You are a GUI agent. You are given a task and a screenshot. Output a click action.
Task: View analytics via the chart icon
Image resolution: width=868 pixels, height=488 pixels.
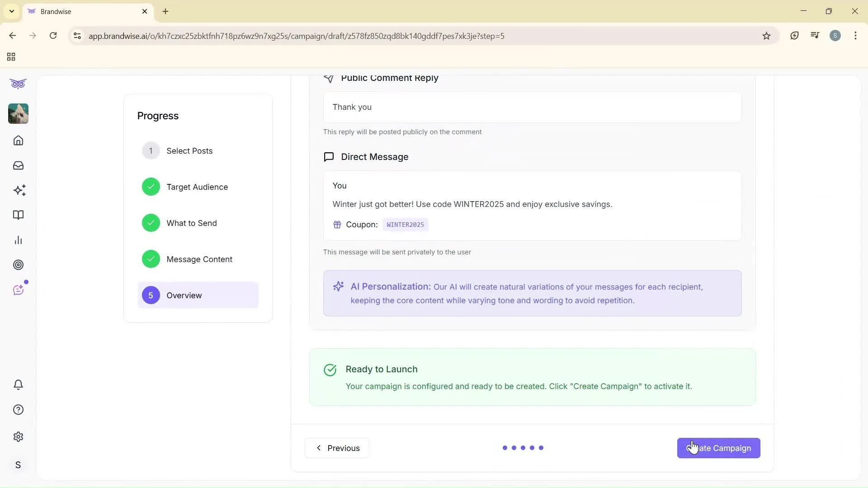click(18, 240)
